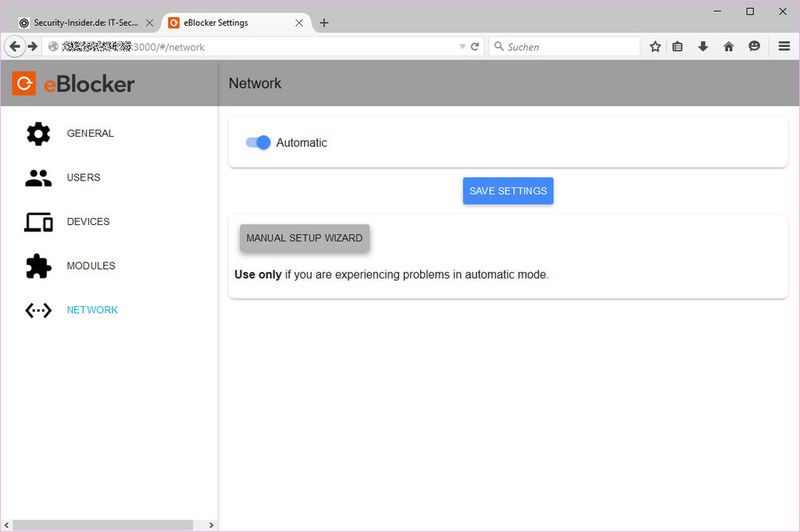The image size is (800, 532).
Task: Open Firefox hamburger menu
Action: [x=784, y=46]
